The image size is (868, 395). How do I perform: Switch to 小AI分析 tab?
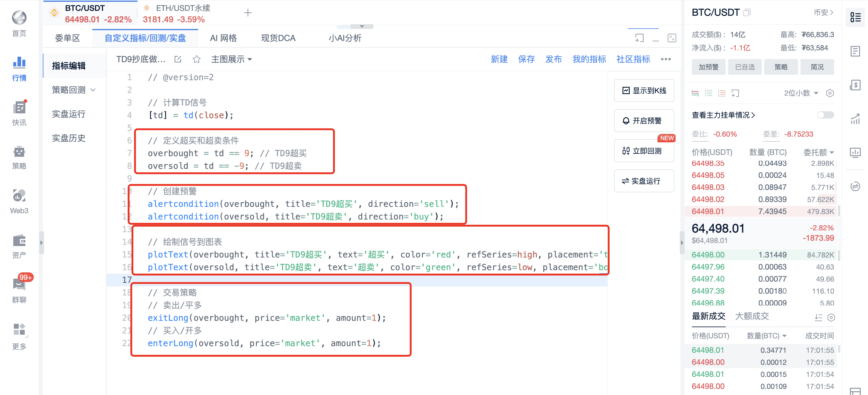pos(345,38)
